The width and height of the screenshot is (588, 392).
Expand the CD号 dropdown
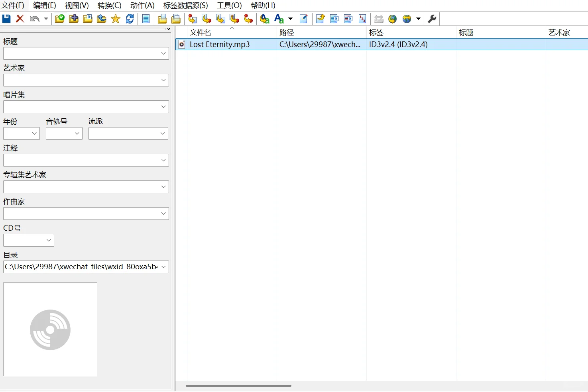49,240
